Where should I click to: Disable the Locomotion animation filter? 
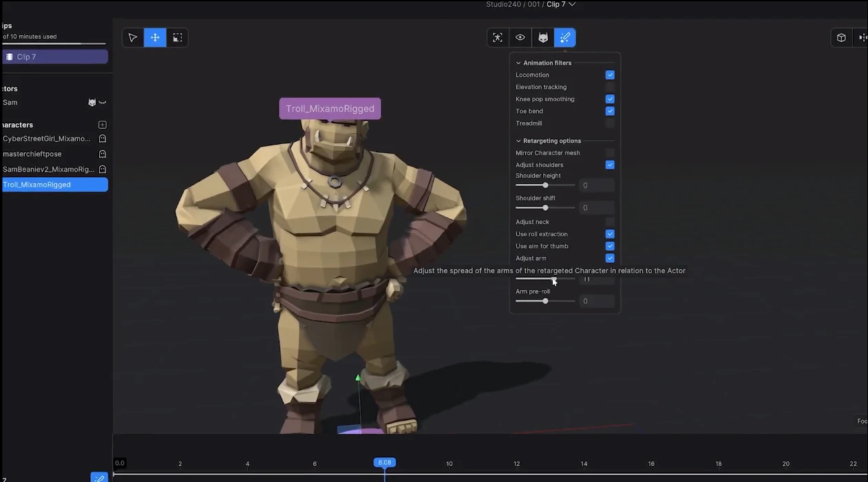609,74
